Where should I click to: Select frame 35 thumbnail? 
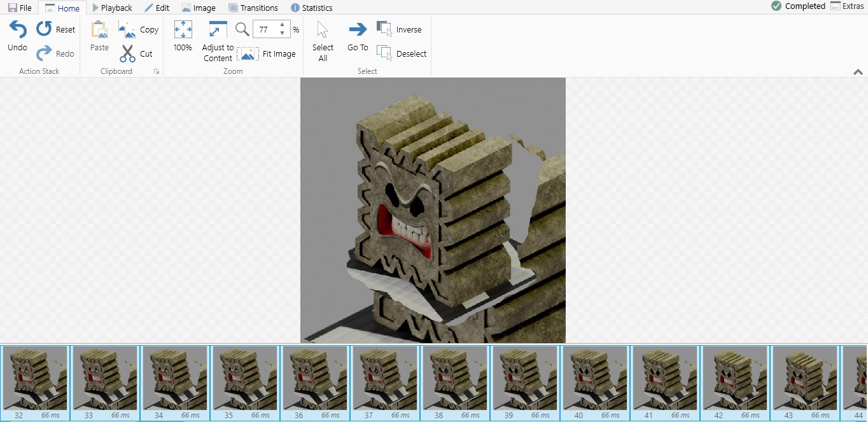[245, 383]
